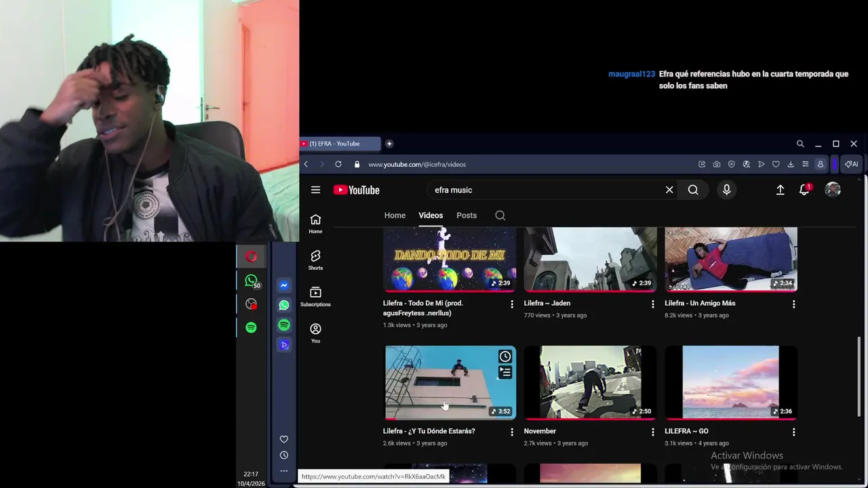The width and height of the screenshot is (868, 488).
Task: Open the You page in sidebar
Action: pos(315,333)
